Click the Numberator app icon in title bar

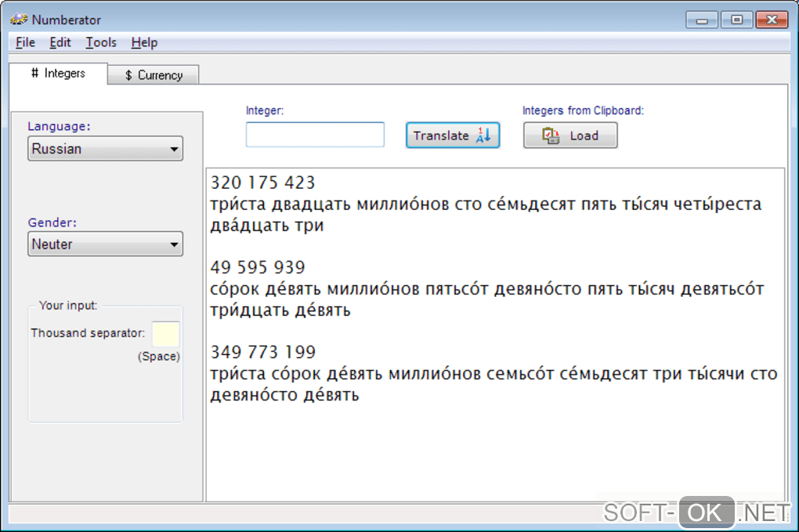[x=18, y=20]
